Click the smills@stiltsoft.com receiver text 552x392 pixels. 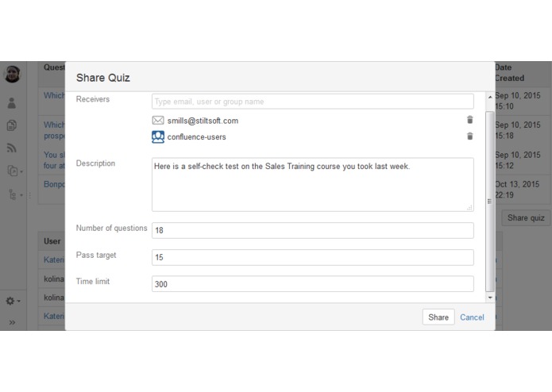[203, 121]
